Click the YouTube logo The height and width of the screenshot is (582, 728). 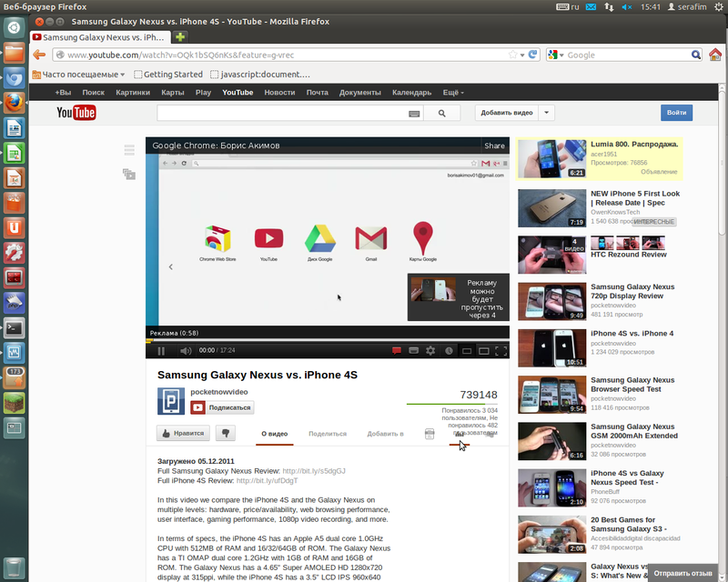pyautogui.click(x=76, y=113)
